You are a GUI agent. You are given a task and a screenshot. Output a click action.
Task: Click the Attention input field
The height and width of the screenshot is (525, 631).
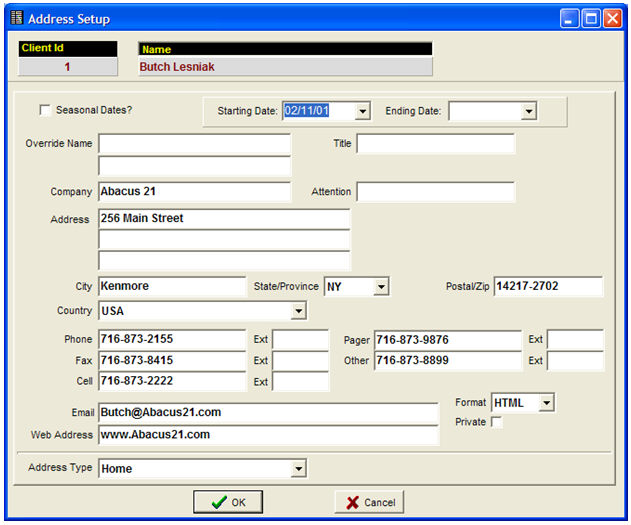[x=435, y=192]
